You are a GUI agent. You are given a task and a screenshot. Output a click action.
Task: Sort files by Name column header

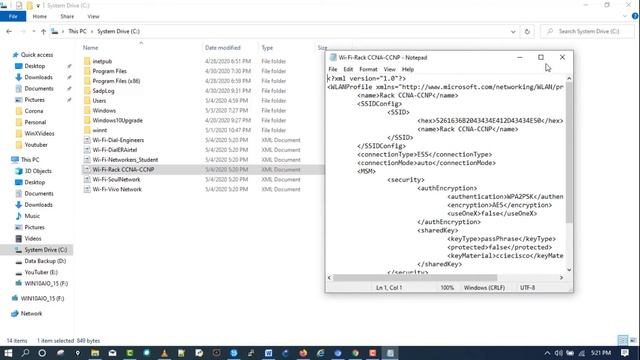click(91, 48)
